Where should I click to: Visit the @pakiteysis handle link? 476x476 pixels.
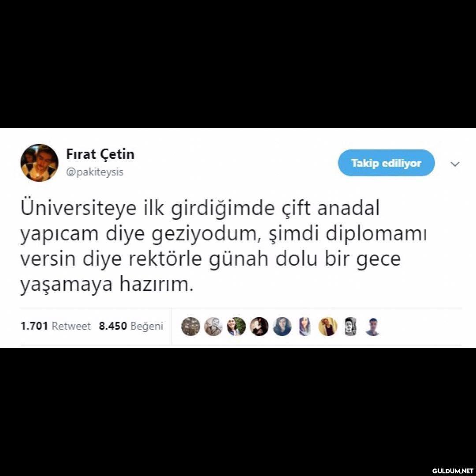pyautogui.click(x=95, y=172)
